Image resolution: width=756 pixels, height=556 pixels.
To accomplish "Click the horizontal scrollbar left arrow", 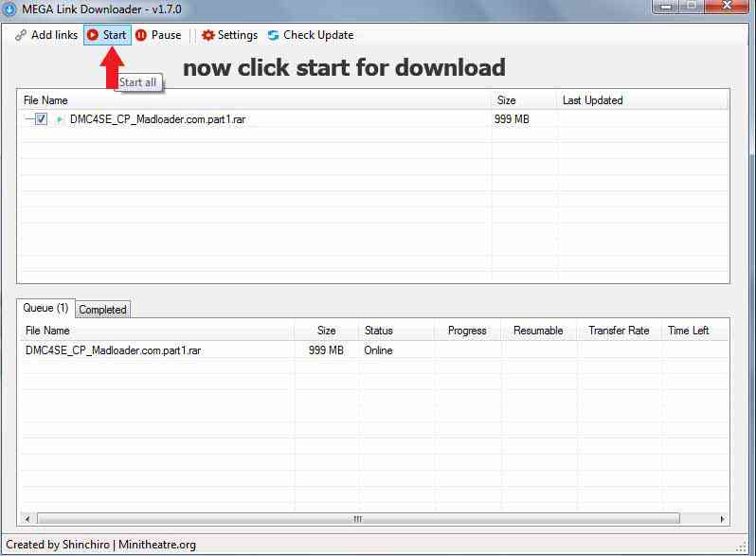I will point(27,519).
